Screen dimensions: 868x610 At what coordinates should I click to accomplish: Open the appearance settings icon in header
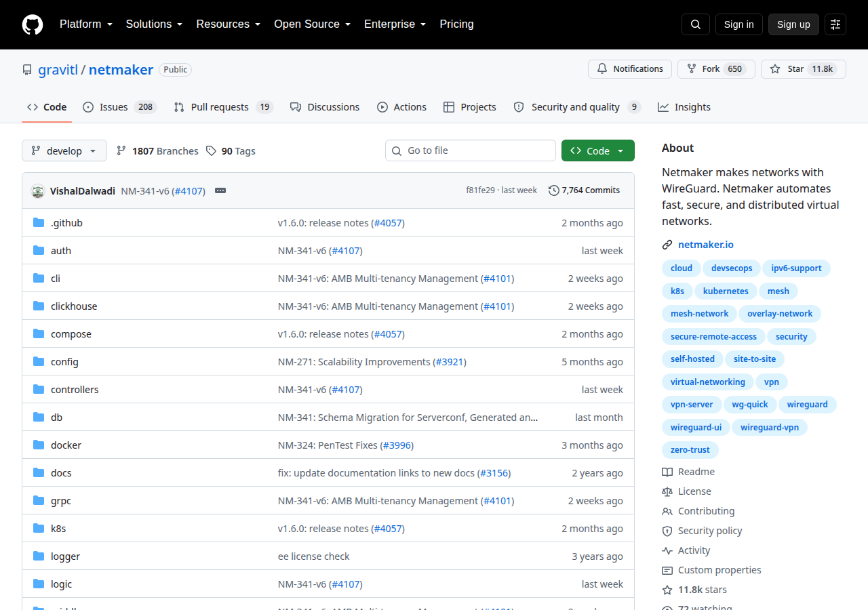[x=835, y=24]
